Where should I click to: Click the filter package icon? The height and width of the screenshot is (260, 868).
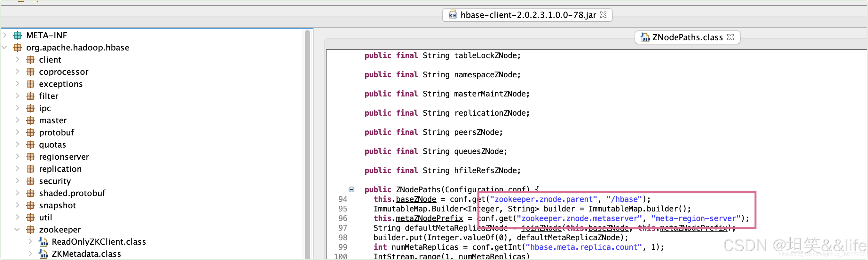(30, 96)
